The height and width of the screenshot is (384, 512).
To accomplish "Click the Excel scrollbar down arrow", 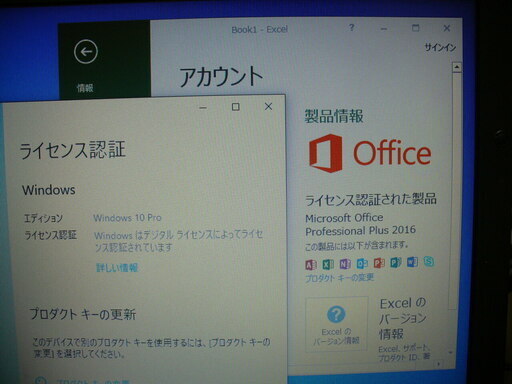I will 451,352.
